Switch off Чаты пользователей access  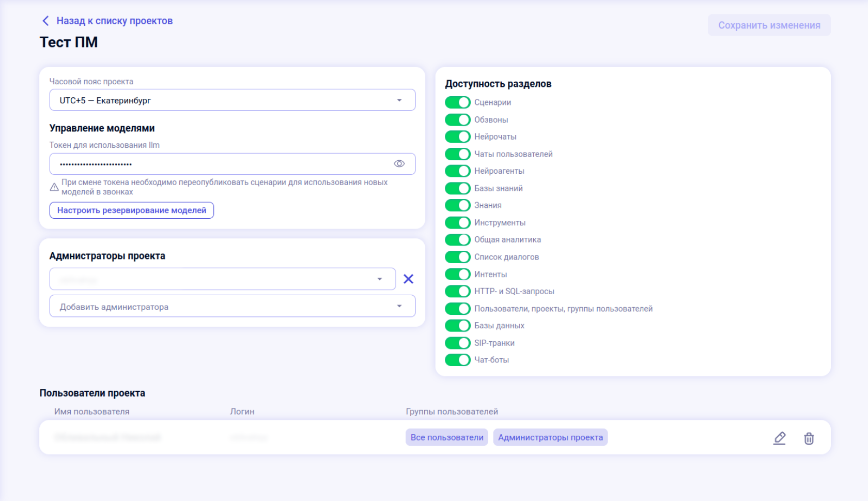[458, 154]
